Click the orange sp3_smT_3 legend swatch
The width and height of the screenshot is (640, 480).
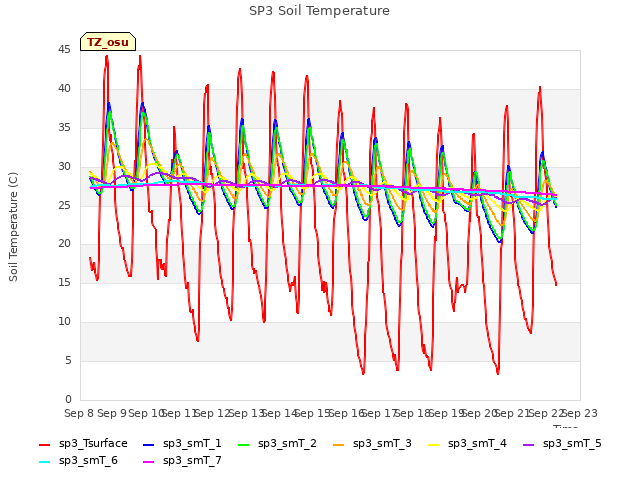(x=338, y=444)
